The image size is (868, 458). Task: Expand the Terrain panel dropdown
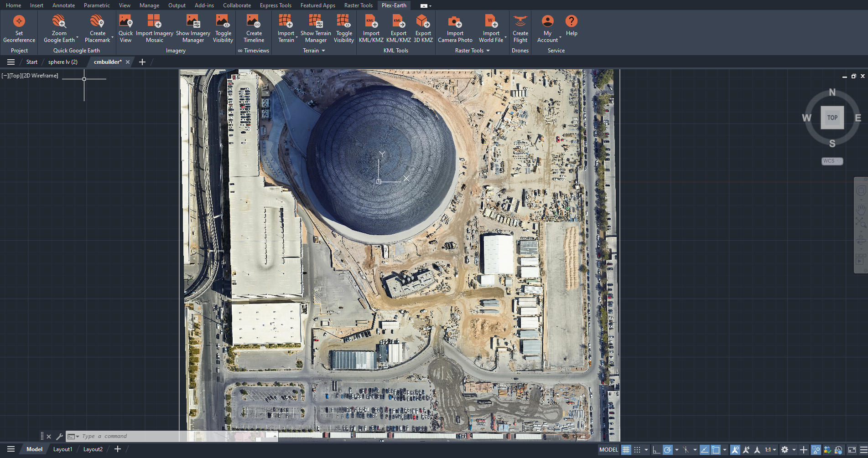pos(323,51)
